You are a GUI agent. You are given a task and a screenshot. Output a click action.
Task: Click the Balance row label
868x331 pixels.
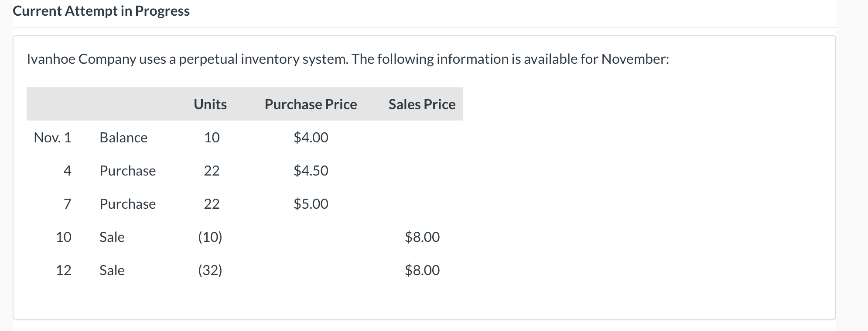123,138
